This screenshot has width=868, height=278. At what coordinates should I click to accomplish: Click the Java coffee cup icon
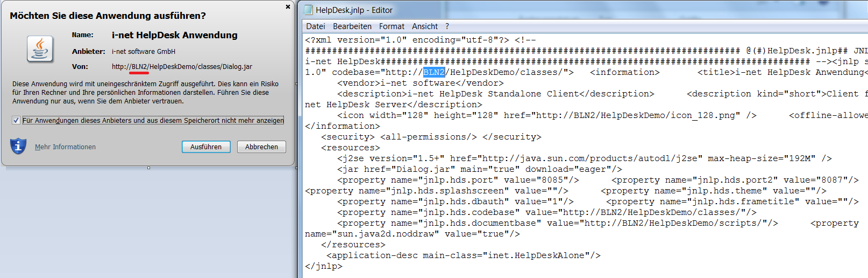click(40, 50)
